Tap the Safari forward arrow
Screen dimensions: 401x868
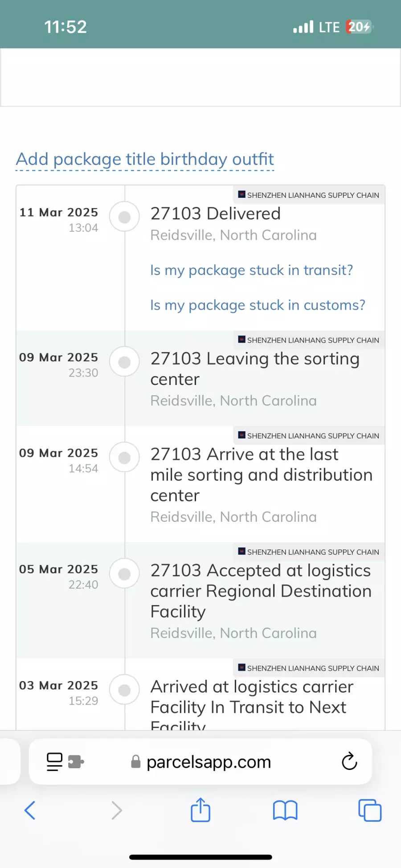click(x=116, y=810)
